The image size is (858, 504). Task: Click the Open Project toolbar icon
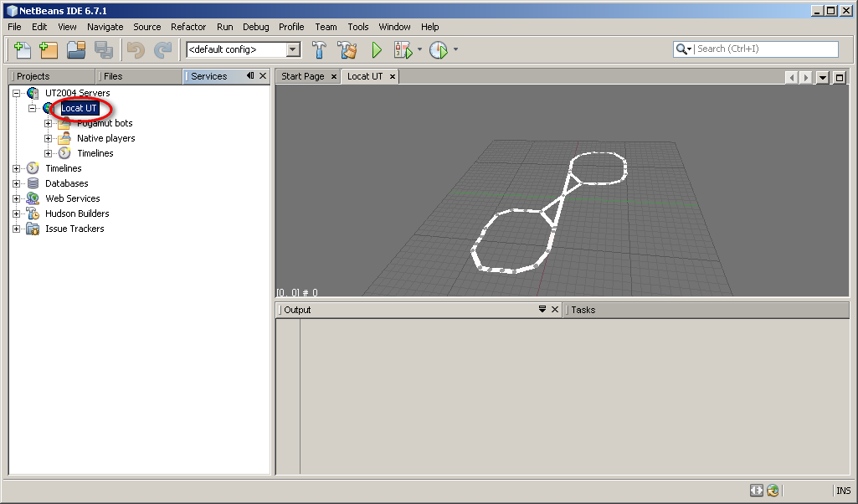76,49
